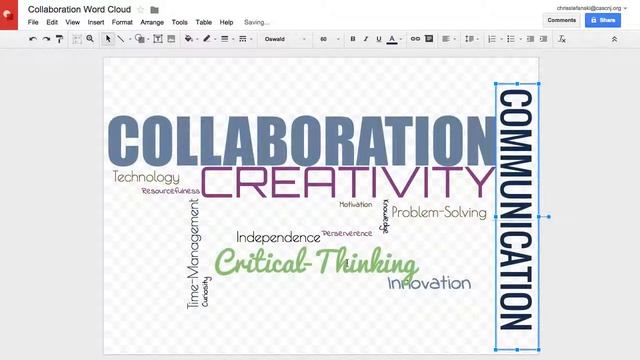This screenshot has width=640, height=360.
Task: Open the Shape tool
Action: 140,39
